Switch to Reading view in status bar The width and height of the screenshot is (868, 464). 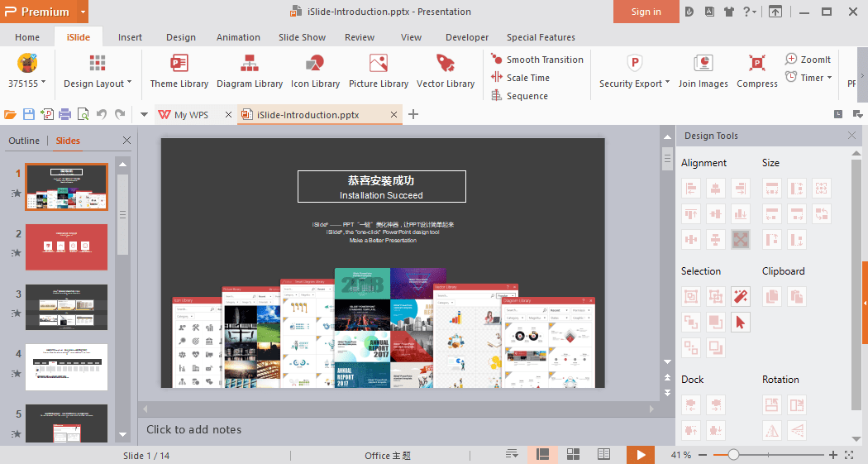pos(603,455)
